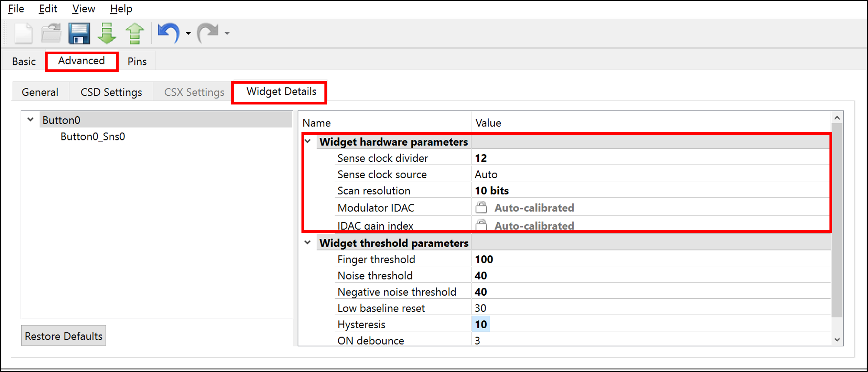Click the New file toolbar icon
This screenshot has height=372, width=868.
click(23, 33)
